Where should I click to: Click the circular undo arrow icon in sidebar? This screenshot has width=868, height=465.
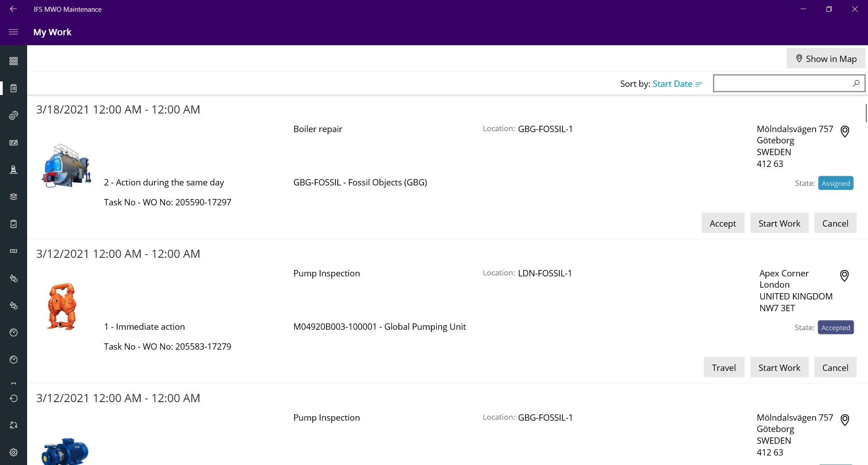[x=14, y=398]
